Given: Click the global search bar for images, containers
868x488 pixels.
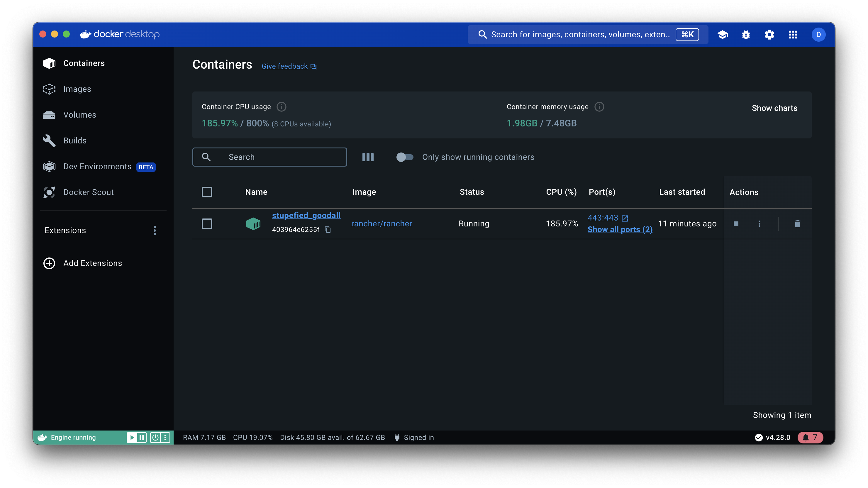Looking at the screenshot, I should click(587, 34).
